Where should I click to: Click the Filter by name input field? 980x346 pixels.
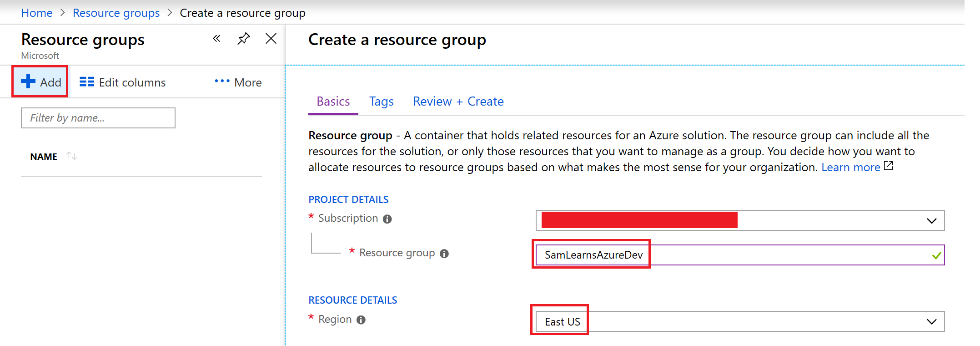[98, 118]
